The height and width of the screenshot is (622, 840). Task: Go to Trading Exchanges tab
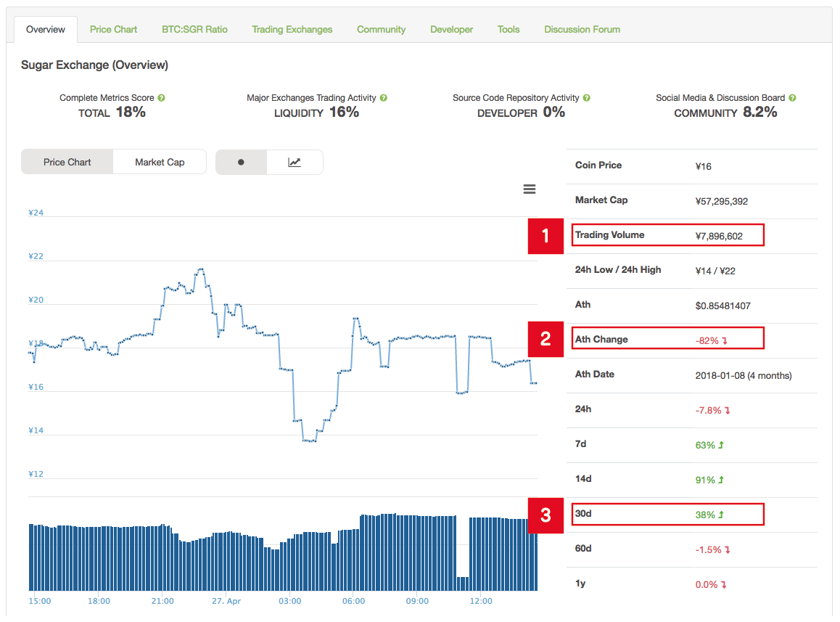(292, 29)
